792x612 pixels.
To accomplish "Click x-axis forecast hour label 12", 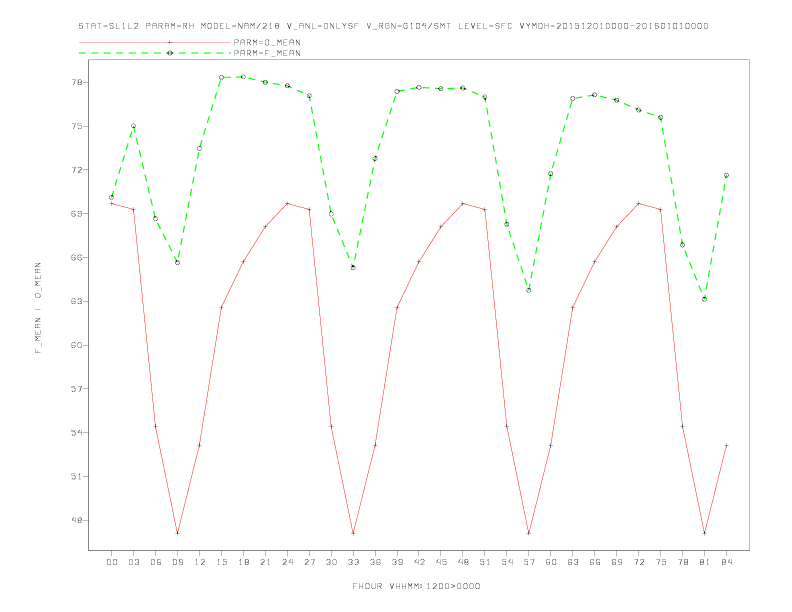I will click(200, 562).
